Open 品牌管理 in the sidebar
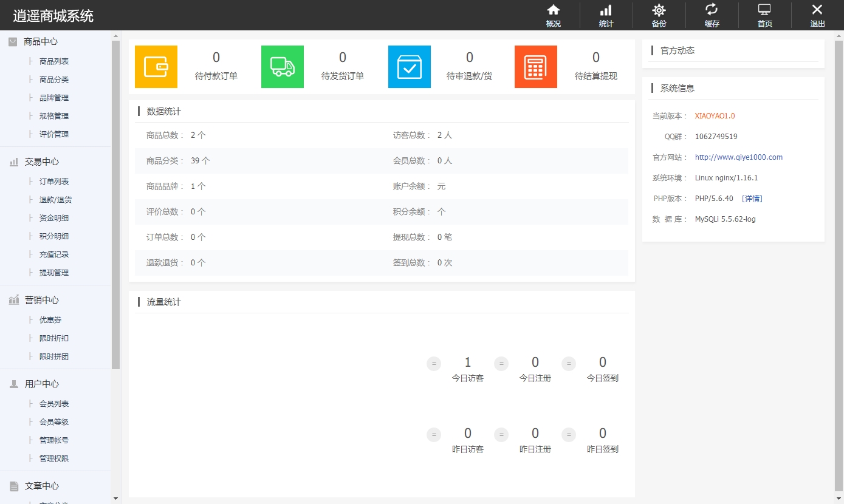The height and width of the screenshot is (504, 844). click(x=54, y=98)
